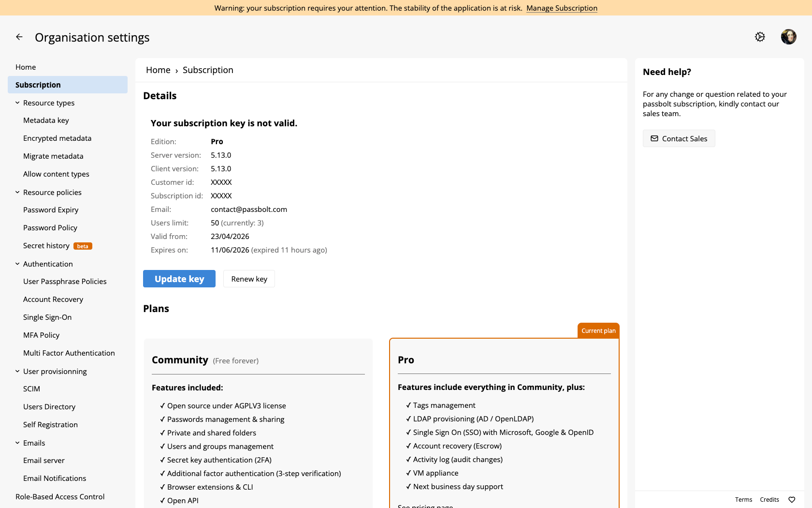Image resolution: width=812 pixels, height=508 pixels.
Task: Click the Update key button
Action: [179, 279]
